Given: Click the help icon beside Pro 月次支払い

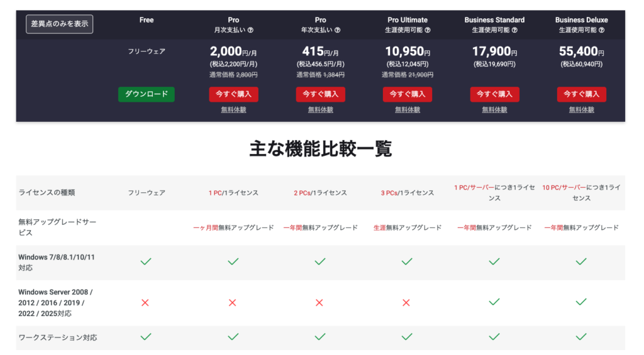Looking at the screenshot, I should (251, 30).
